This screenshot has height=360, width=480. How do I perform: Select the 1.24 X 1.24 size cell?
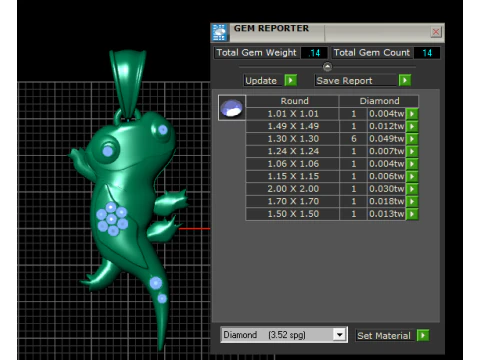pyautogui.click(x=293, y=151)
